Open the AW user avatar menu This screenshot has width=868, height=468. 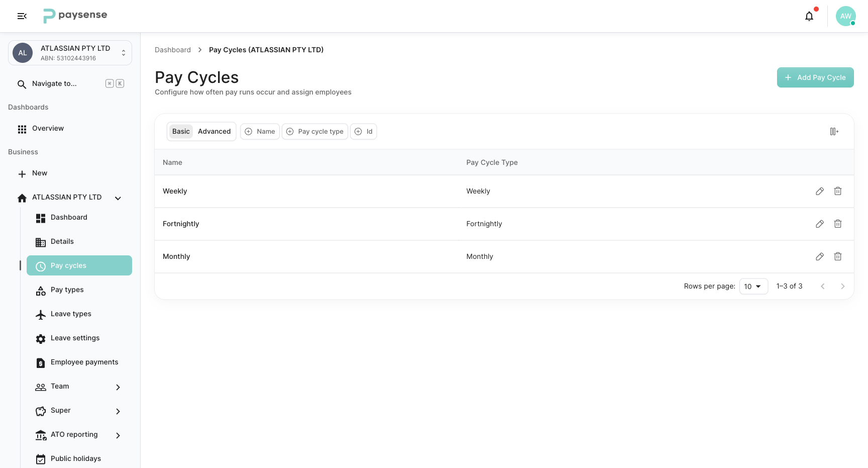tap(846, 16)
